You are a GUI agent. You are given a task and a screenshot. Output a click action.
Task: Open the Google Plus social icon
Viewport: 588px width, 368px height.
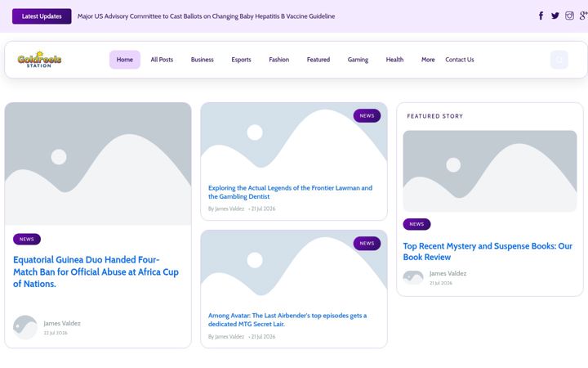tap(583, 16)
